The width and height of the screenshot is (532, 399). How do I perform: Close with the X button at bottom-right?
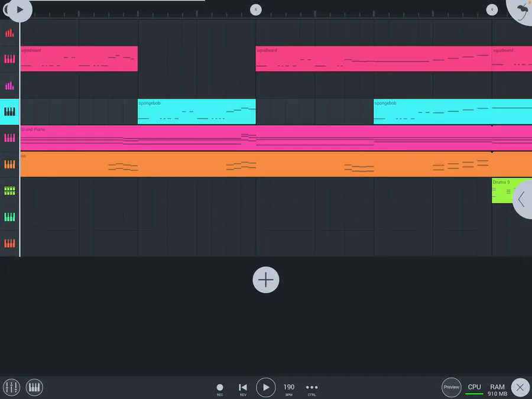click(520, 387)
